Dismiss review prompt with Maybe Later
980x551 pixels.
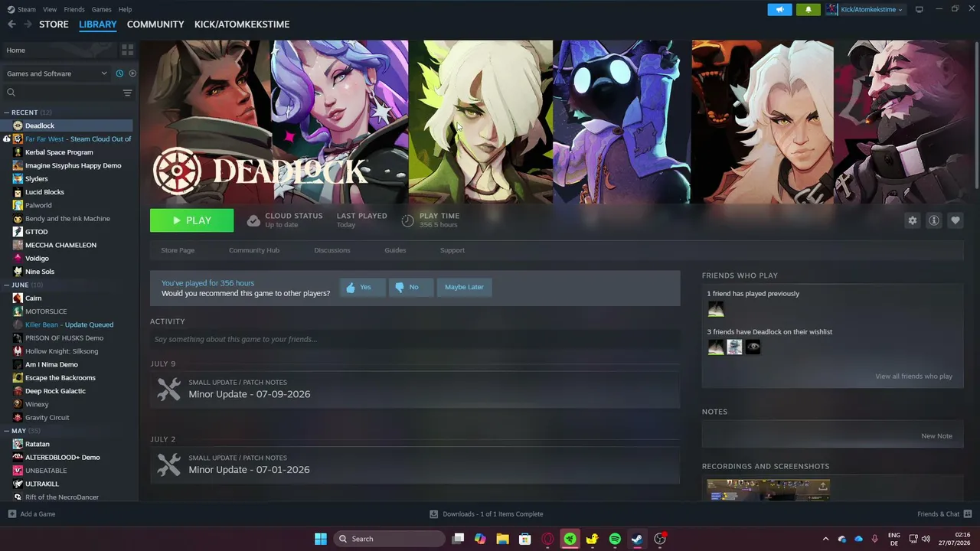(x=464, y=287)
